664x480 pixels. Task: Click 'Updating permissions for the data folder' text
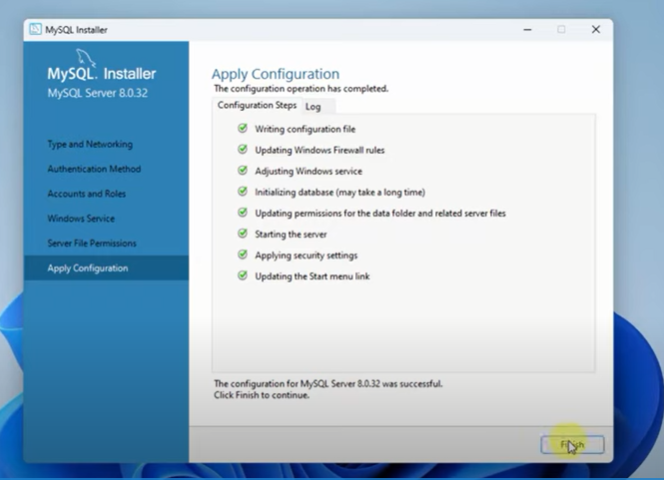[x=380, y=213]
